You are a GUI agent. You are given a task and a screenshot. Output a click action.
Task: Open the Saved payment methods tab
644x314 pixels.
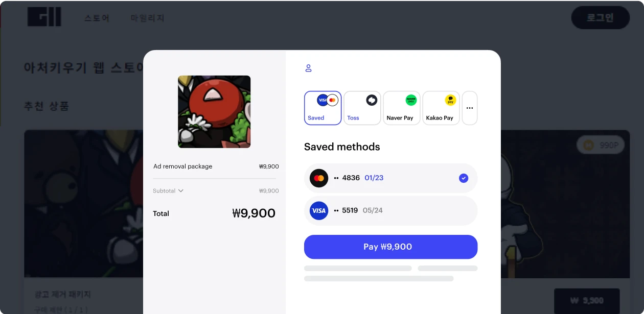point(323,108)
